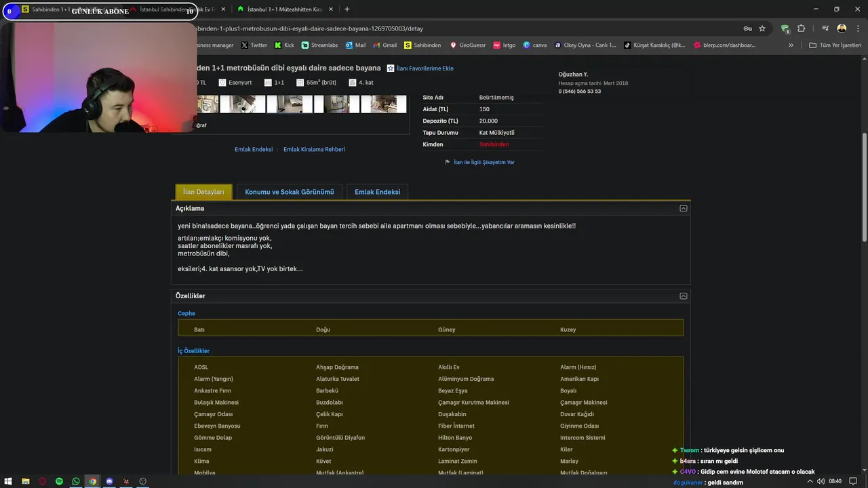Click the phone number 0 (546) 566 53 53
The height and width of the screenshot is (488, 868).
pyautogui.click(x=579, y=91)
